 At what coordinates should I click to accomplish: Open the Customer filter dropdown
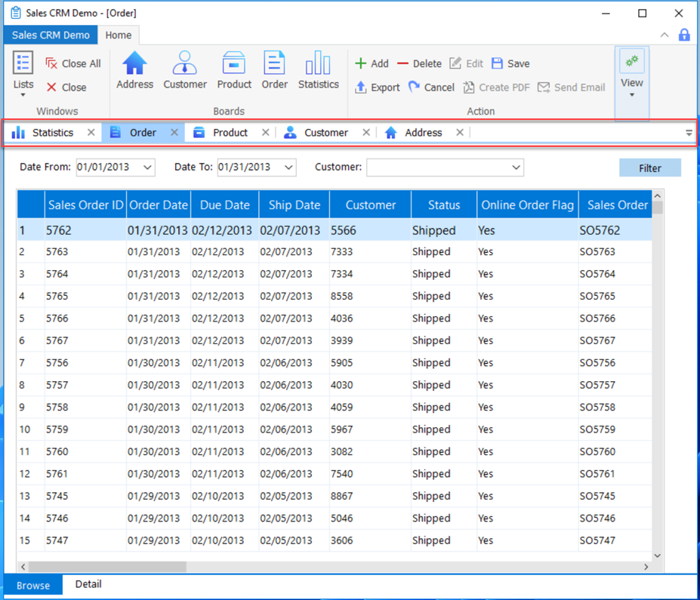517,168
